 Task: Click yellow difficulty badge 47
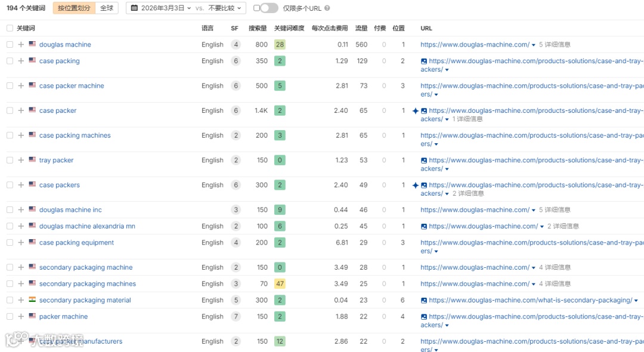click(x=280, y=283)
